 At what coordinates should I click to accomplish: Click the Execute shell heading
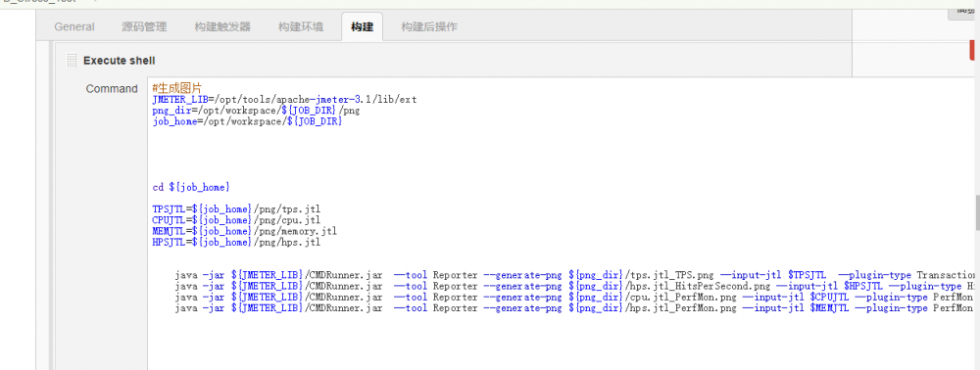pyautogui.click(x=119, y=61)
